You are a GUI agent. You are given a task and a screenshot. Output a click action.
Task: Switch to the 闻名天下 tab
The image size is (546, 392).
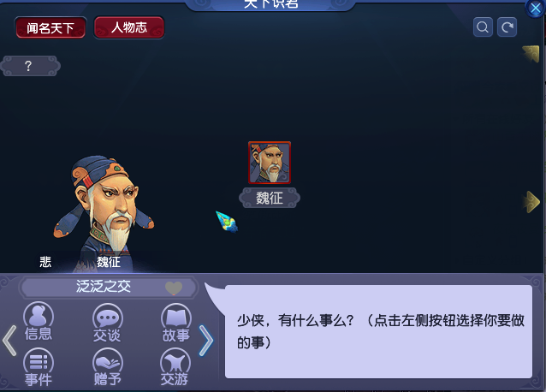pyautogui.click(x=50, y=28)
